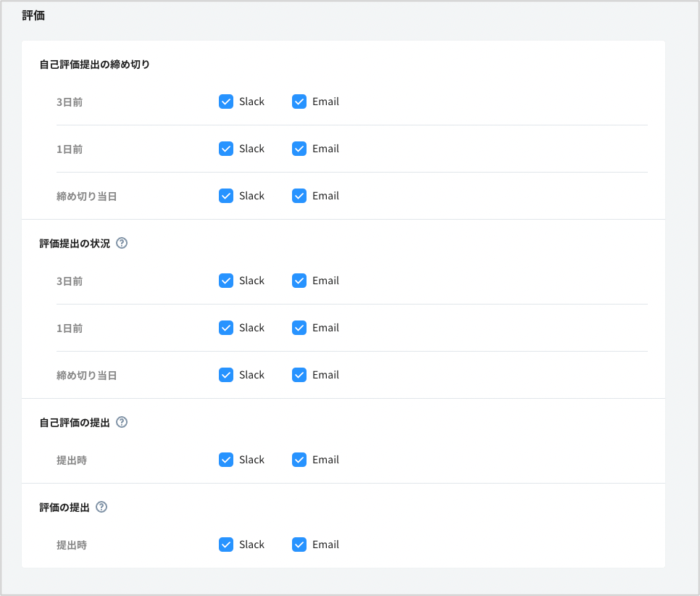This screenshot has height=596, width=700.
Task: Disable Email for 締め切り当日 under 評価提出の状況
Action: tap(299, 375)
